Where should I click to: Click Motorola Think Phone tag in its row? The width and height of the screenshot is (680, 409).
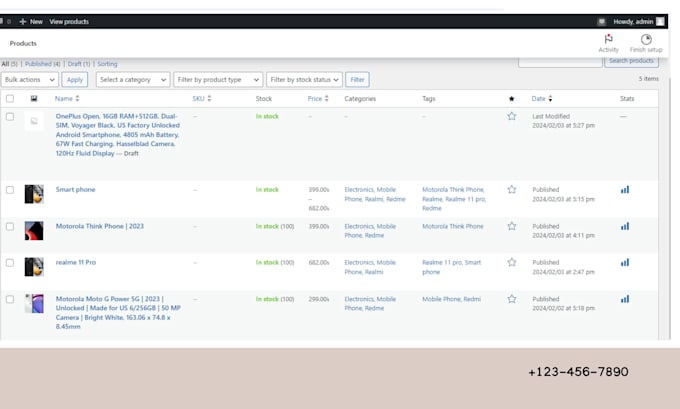click(x=453, y=226)
